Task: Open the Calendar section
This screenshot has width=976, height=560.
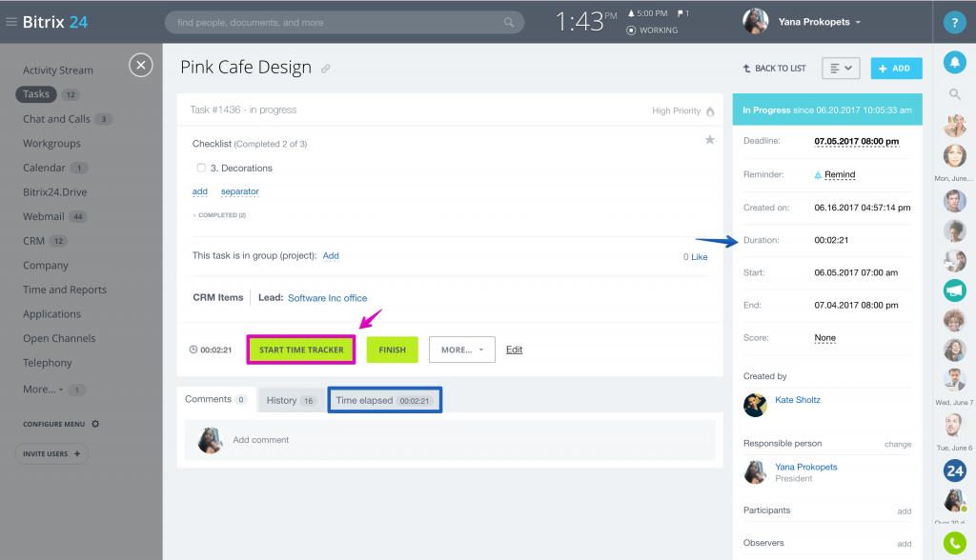Action: pos(44,168)
